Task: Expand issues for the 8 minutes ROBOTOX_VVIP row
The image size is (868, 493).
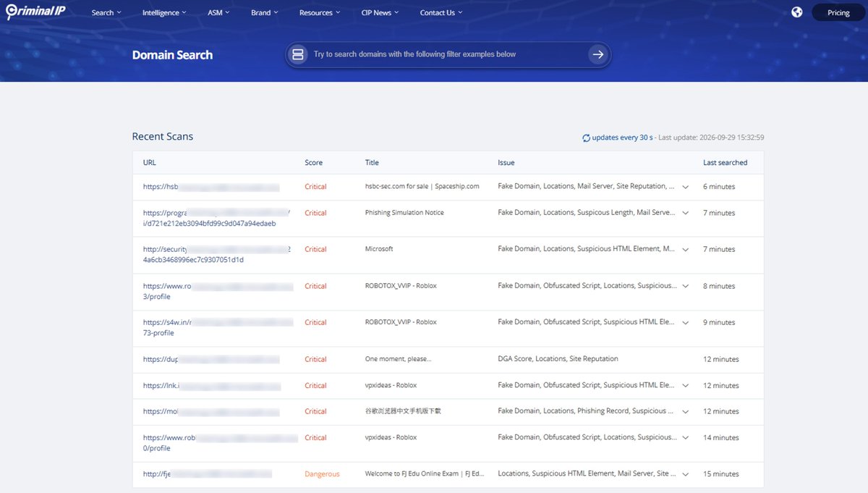Action: [x=686, y=286]
